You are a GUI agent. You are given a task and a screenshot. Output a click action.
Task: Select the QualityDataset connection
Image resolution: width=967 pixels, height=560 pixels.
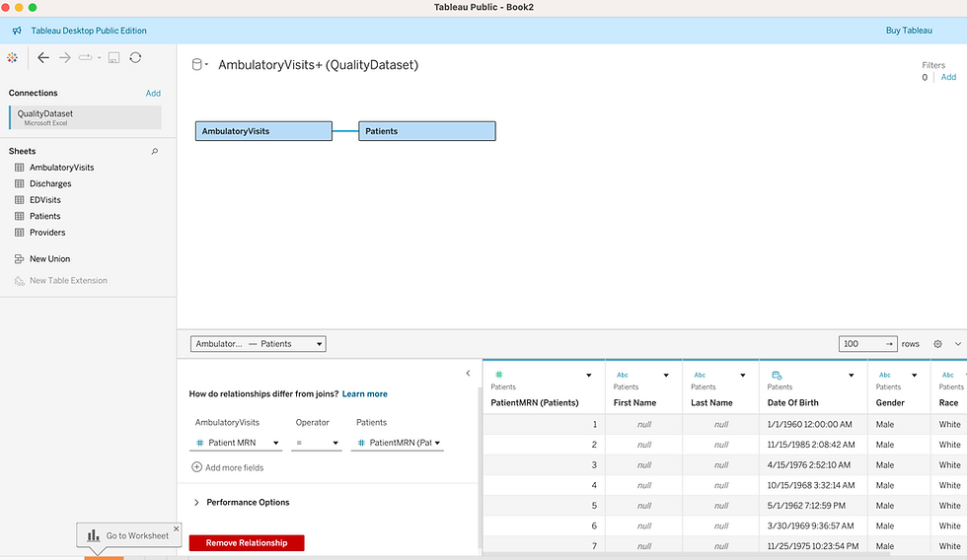point(86,117)
